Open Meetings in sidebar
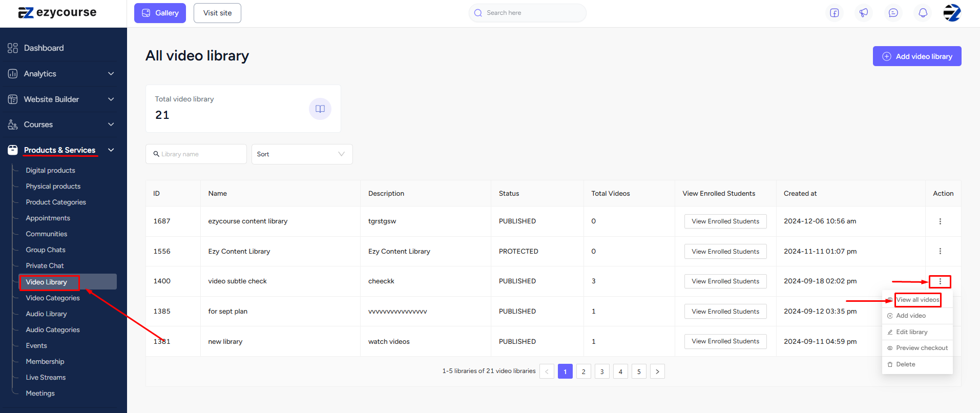 tap(40, 394)
